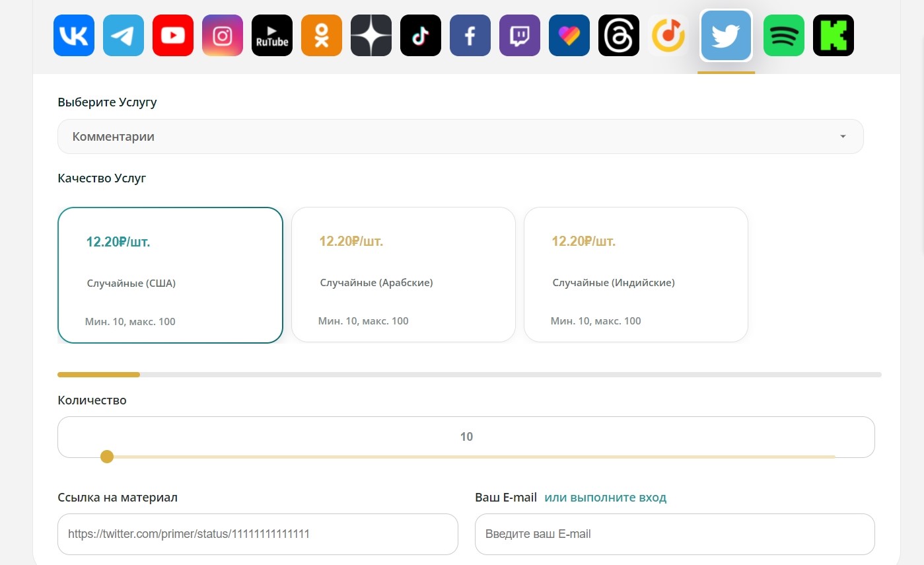Select the RuTube icon
The image size is (924, 565).
click(x=272, y=36)
